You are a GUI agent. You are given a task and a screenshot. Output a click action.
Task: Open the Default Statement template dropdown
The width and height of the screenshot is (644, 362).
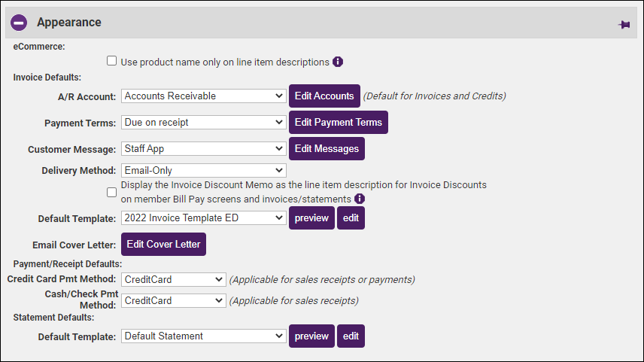(x=203, y=336)
